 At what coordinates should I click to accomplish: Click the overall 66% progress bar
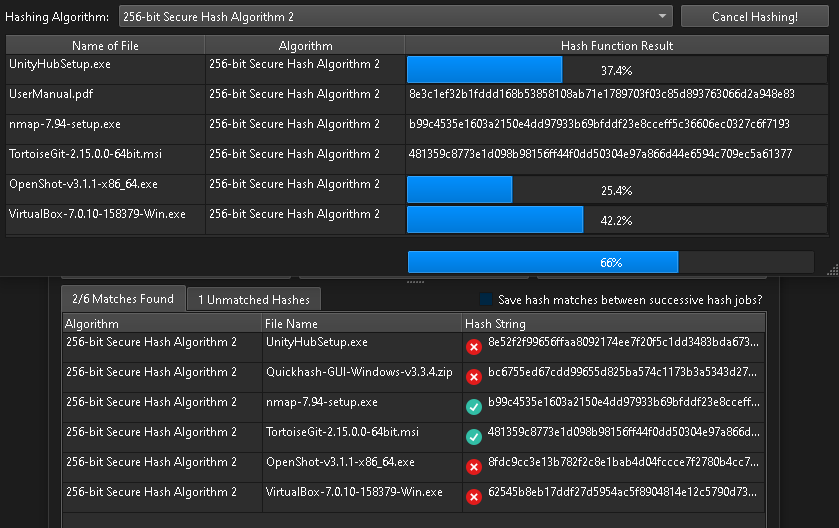point(610,262)
